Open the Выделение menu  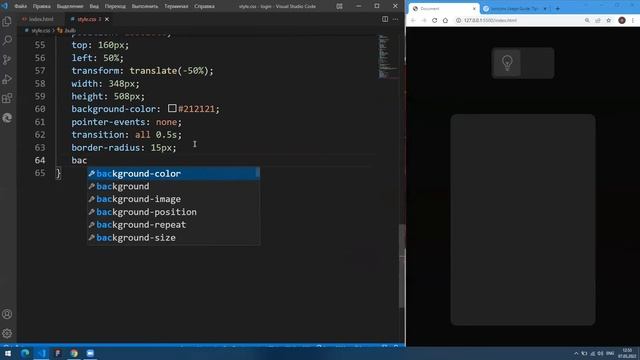70,6
